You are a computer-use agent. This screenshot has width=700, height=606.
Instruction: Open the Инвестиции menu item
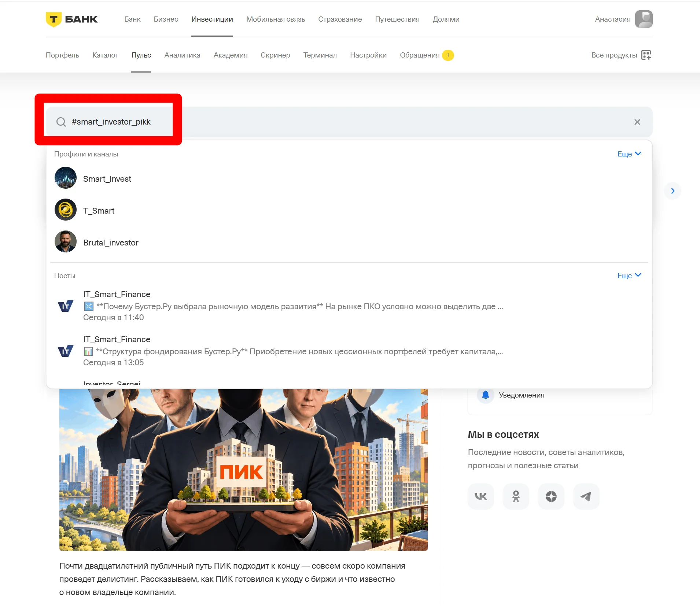[212, 19]
